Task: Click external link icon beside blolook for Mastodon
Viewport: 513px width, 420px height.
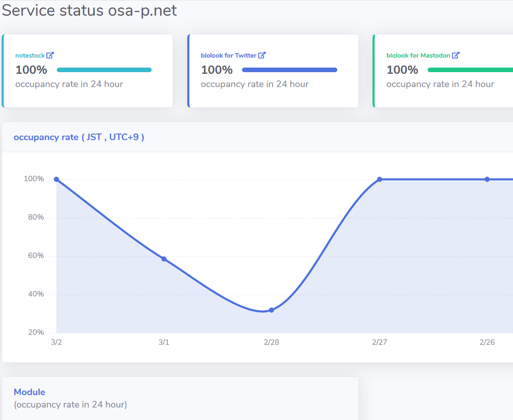Action: (x=456, y=55)
